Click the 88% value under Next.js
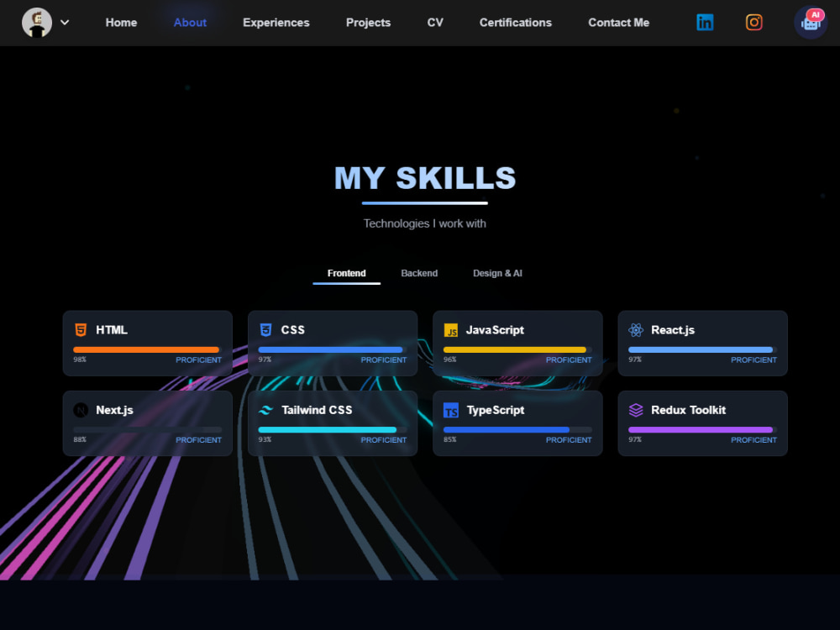This screenshot has height=630, width=840. tap(80, 439)
